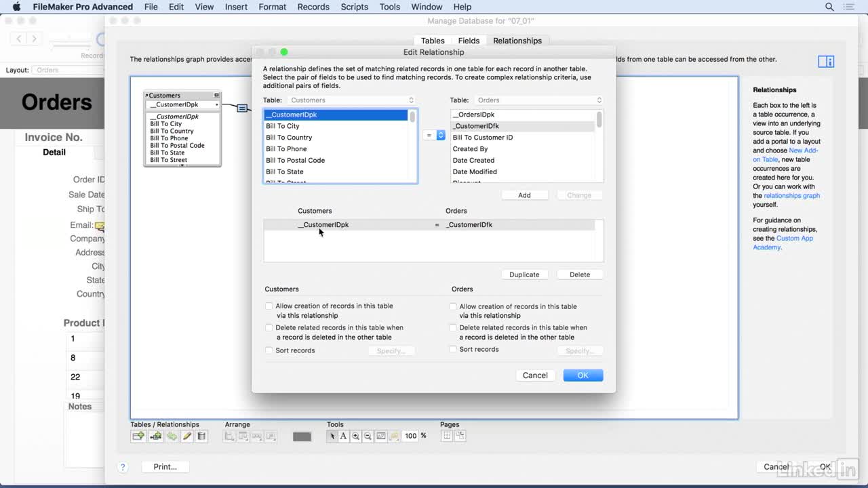Open the notification center menu bar icon
Image resolution: width=868 pixels, height=488 pixels.
point(850,7)
